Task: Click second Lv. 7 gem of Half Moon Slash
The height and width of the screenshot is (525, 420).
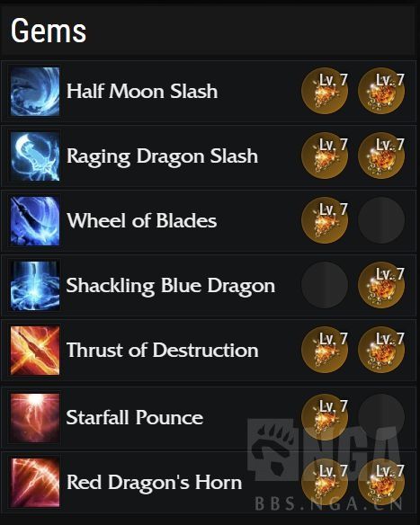Action: [x=381, y=91]
